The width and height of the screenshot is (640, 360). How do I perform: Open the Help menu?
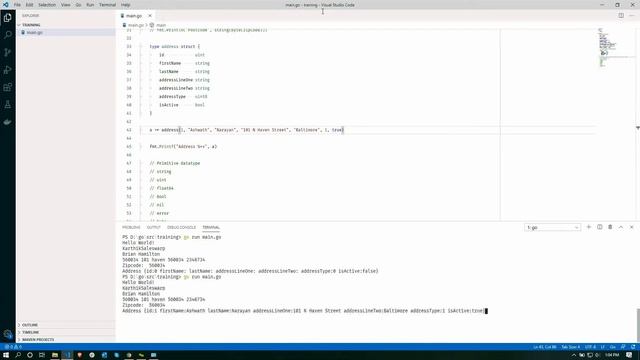(x=125, y=5)
